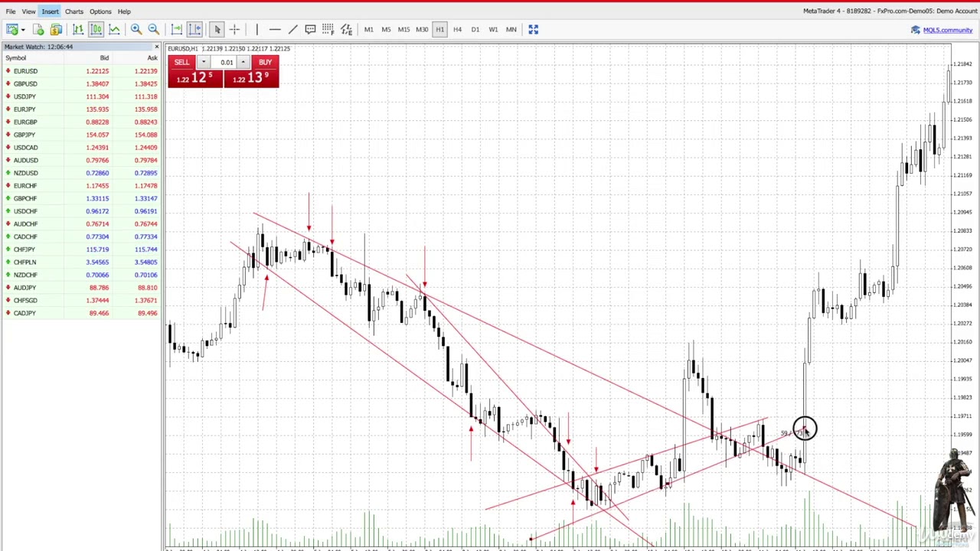980x551 pixels.
Task: Switch chart to W1 timeframe
Action: [493, 29]
